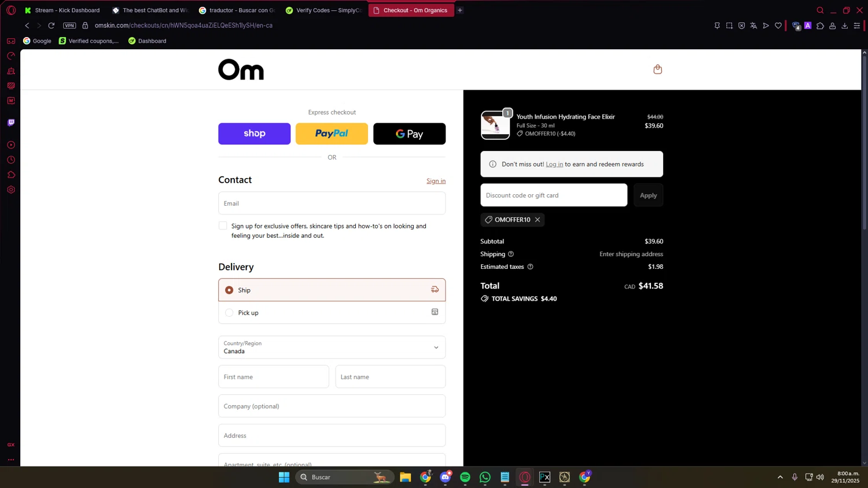The image size is (868, 488).
Task: Pay with Google Pay button
Action: tap(409, 134)
